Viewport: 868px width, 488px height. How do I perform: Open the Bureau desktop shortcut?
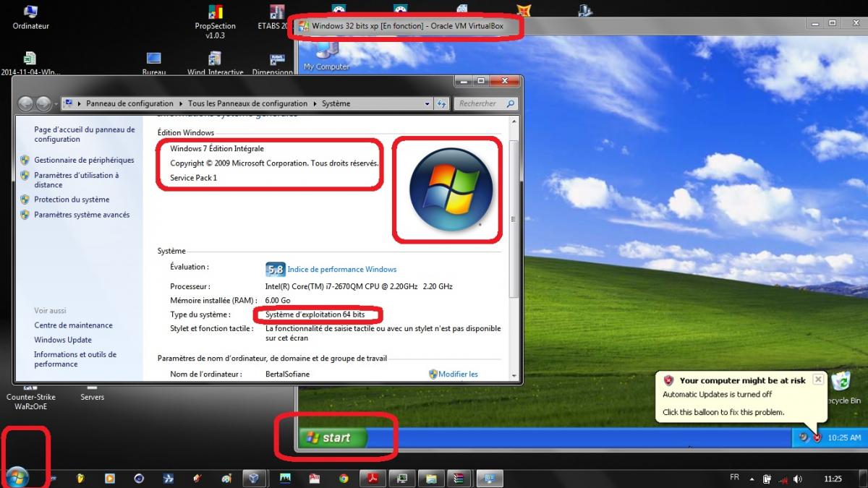pos(153,64)
